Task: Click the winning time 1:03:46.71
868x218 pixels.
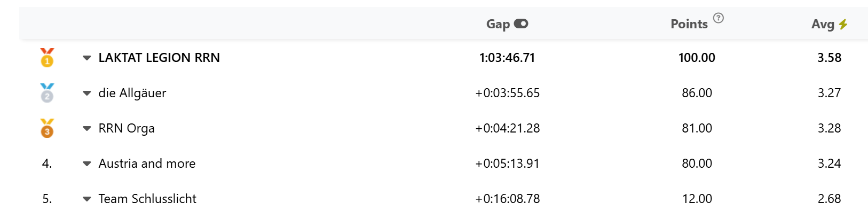Action: (x=507, y=58)
